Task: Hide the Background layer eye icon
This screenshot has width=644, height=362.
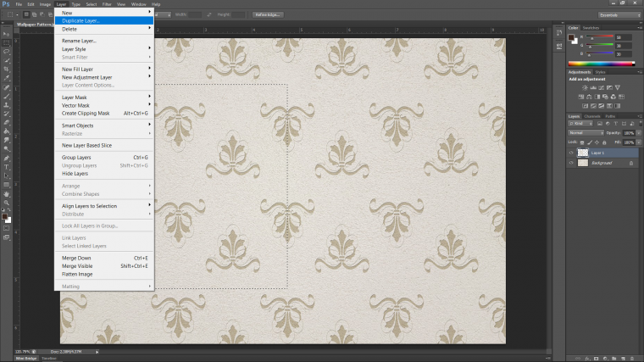Action: click(x=571, y=163)
